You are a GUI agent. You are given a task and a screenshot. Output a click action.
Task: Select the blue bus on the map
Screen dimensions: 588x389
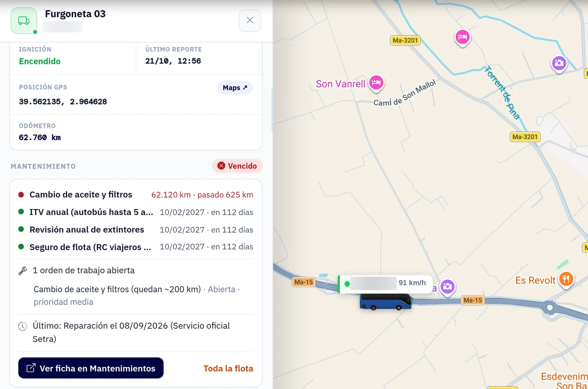[386, 302]
